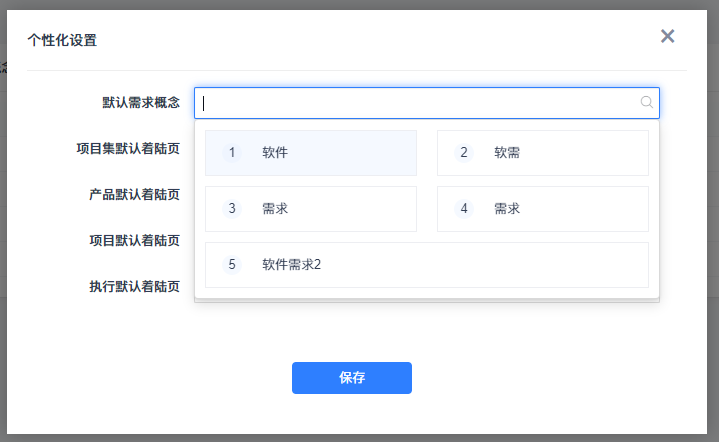
Task: Click the 执行默认着陆页 label
Action: pyautogui.click(x=134, y=287)
